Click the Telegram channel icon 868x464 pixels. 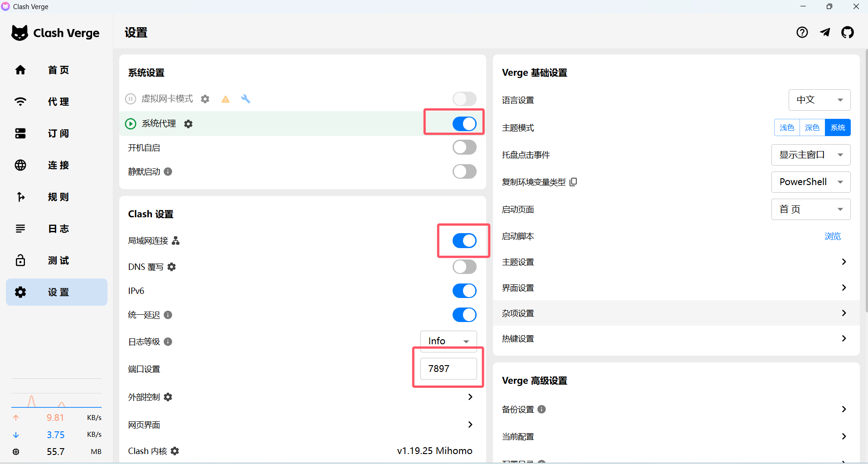[825, 32]
